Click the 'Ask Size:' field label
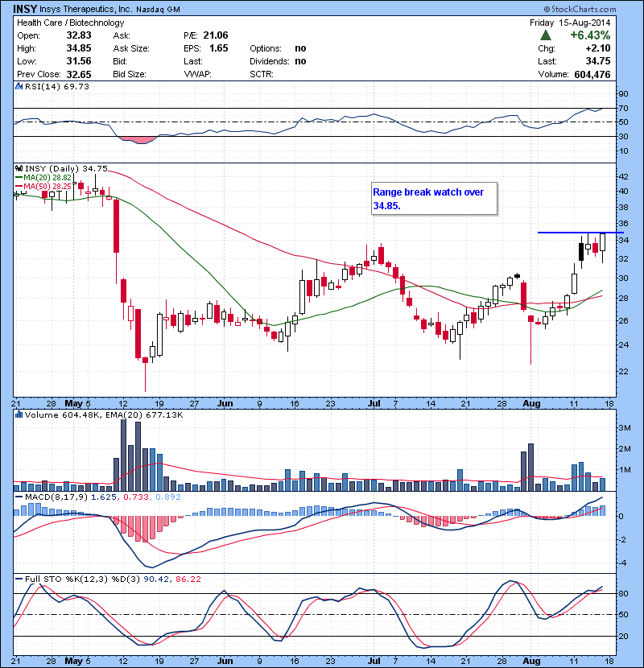 131,48
